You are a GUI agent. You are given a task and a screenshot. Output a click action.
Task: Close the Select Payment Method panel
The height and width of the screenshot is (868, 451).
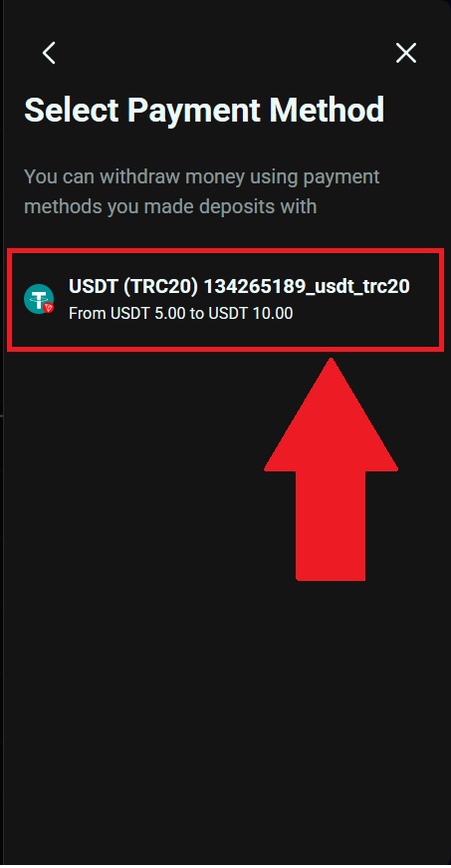point(405,53)
